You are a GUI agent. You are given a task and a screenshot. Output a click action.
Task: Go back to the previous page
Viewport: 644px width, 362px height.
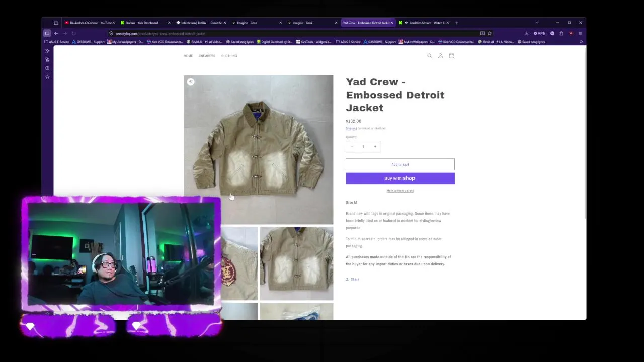56,33
